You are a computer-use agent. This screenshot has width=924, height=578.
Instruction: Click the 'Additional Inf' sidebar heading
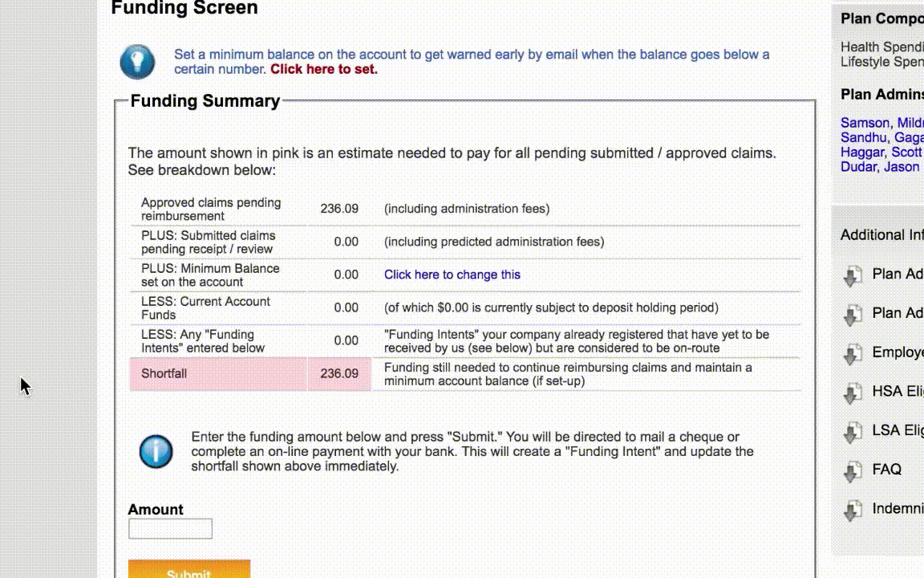click(x=882, y=234)
